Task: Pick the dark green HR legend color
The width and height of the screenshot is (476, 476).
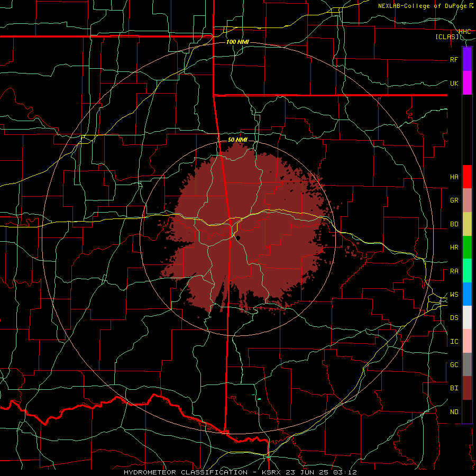Action: [x=467, y=248]
